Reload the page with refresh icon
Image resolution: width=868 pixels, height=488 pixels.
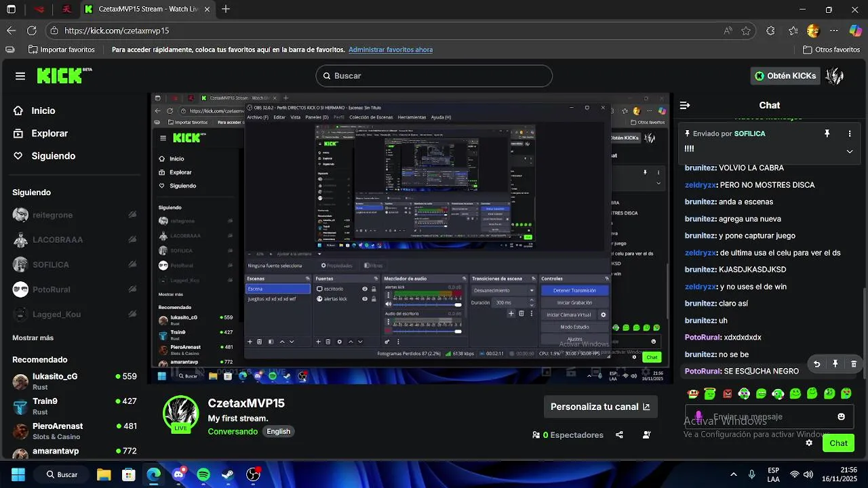click(31, 30)
